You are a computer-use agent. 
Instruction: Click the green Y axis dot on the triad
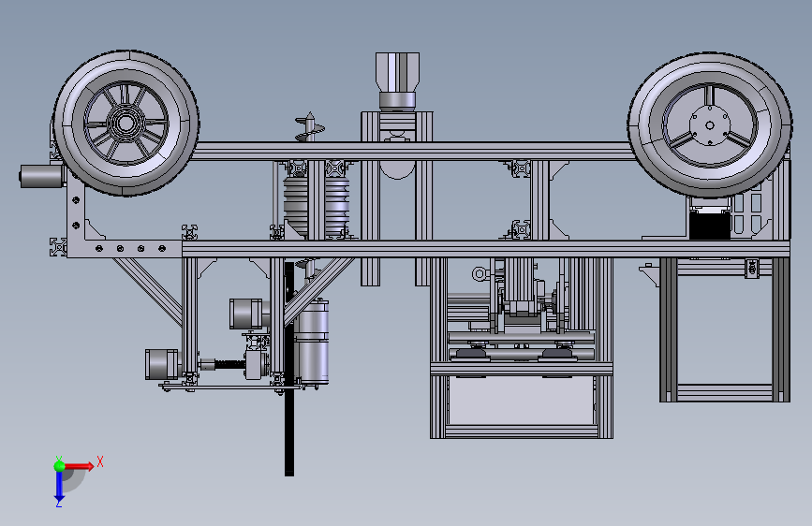pos(60,466)
